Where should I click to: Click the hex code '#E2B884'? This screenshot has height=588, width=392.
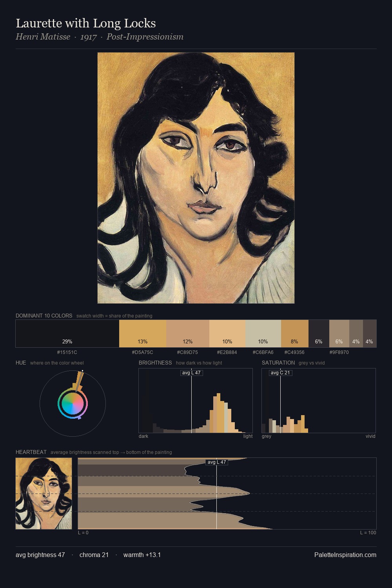point(227,352)
